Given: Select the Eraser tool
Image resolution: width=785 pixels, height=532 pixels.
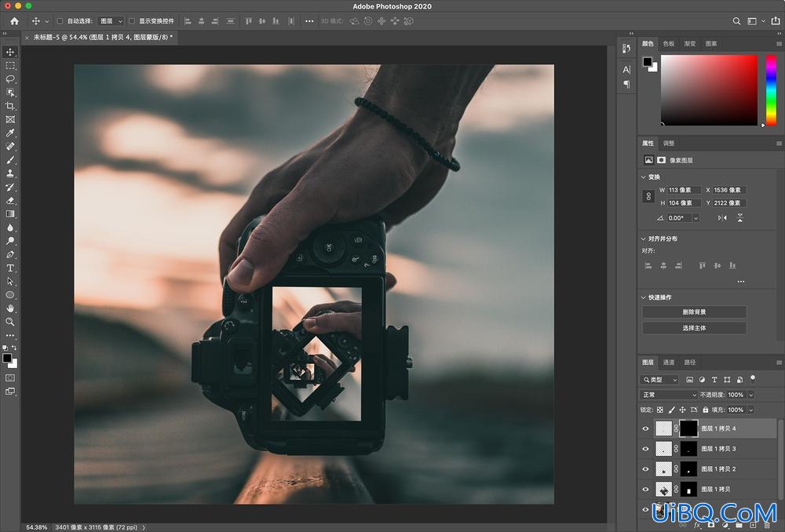Looking at the screenshot, I should click(x=10, y=201).
